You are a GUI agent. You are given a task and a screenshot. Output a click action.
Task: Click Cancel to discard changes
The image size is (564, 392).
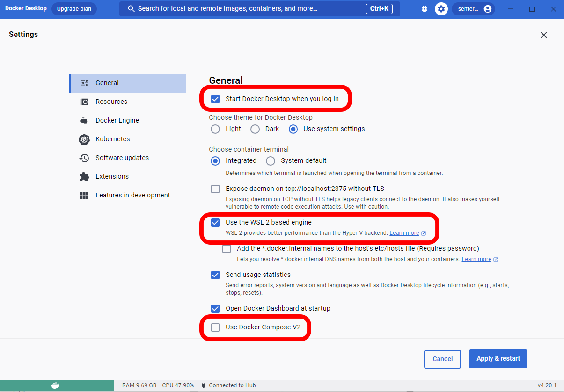tap(442, 359)
